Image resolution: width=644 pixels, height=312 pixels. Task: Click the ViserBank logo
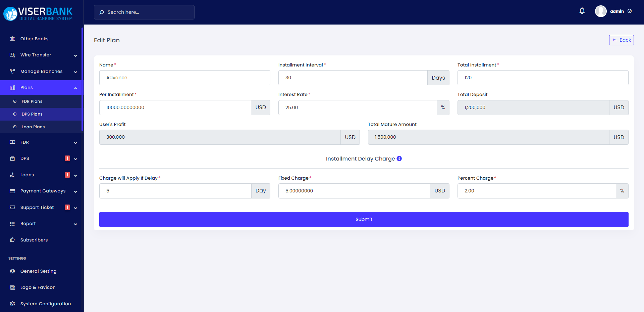[38, 14]
